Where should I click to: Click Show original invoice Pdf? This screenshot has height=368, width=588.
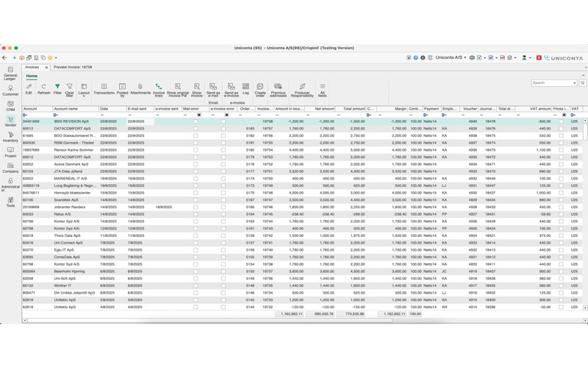[x=178, y=91]
